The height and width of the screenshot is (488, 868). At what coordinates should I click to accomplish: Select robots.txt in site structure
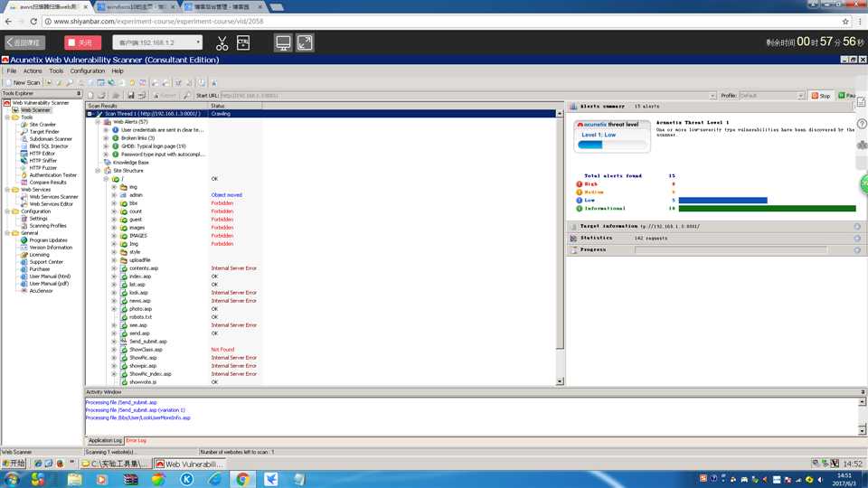pyautogui.click(x=140, y=317)
